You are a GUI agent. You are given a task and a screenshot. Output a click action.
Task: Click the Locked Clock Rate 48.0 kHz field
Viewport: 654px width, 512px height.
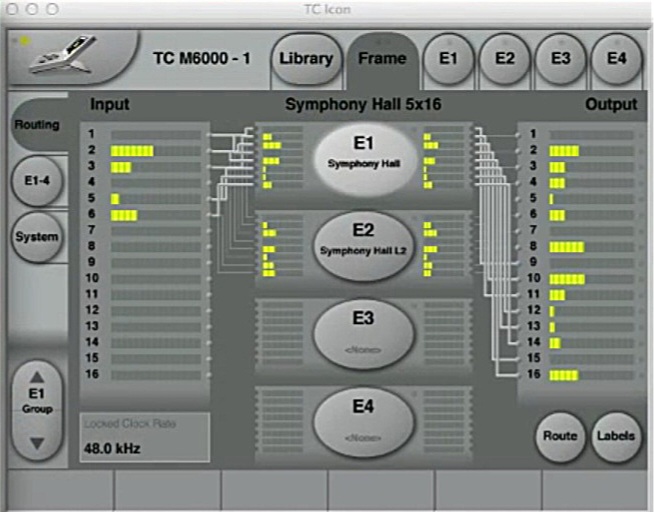[144, 437]
